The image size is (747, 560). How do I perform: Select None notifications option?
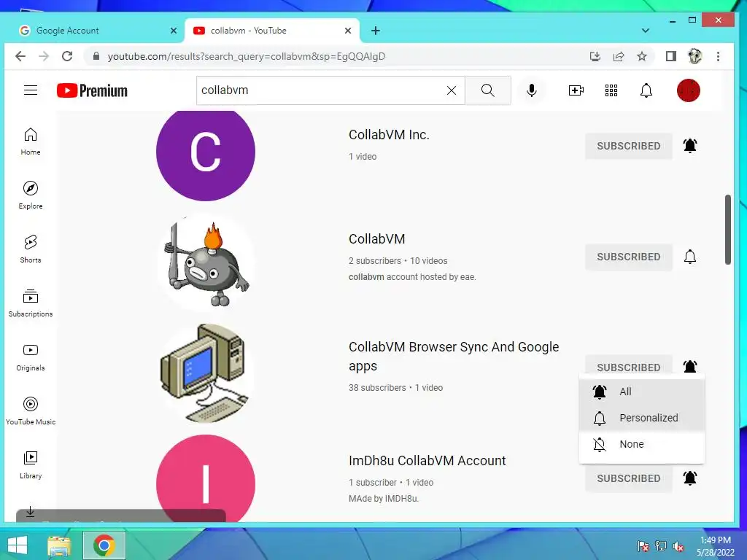click(x=642, y=444)
